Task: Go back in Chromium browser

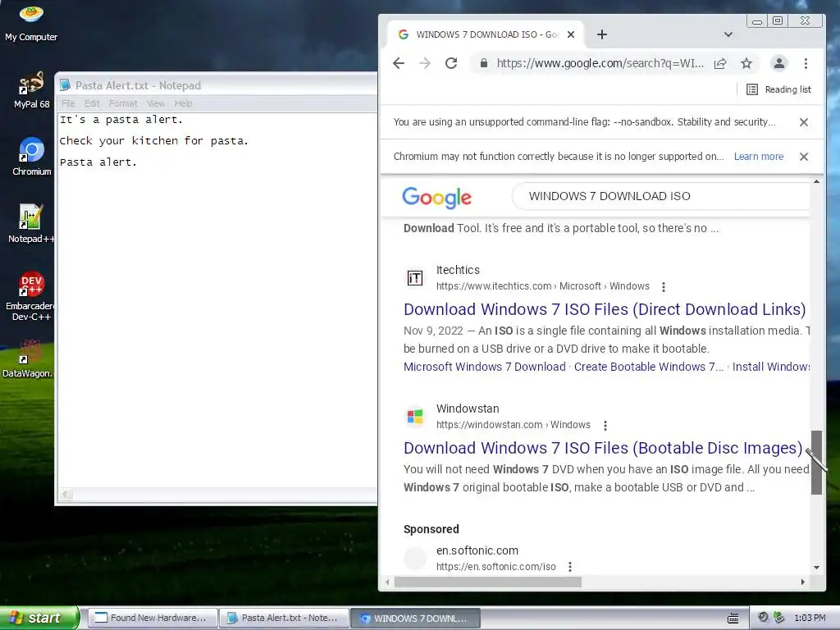Action: (x=399, y=63)
